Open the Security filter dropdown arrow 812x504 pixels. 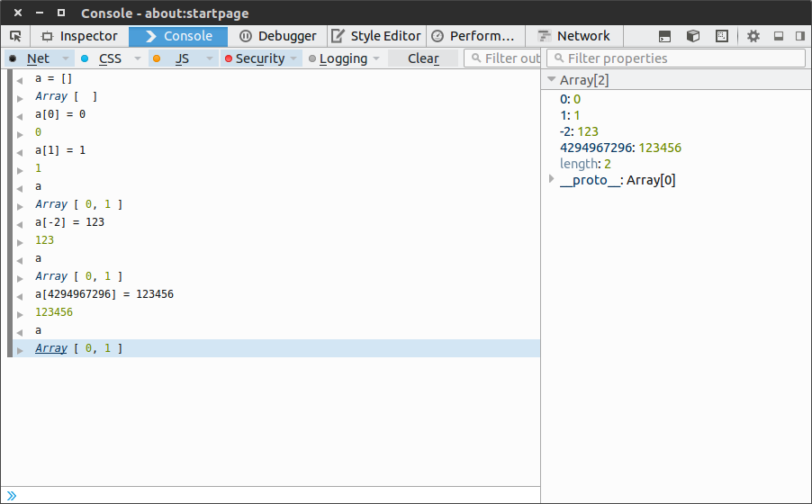(293, 58)
